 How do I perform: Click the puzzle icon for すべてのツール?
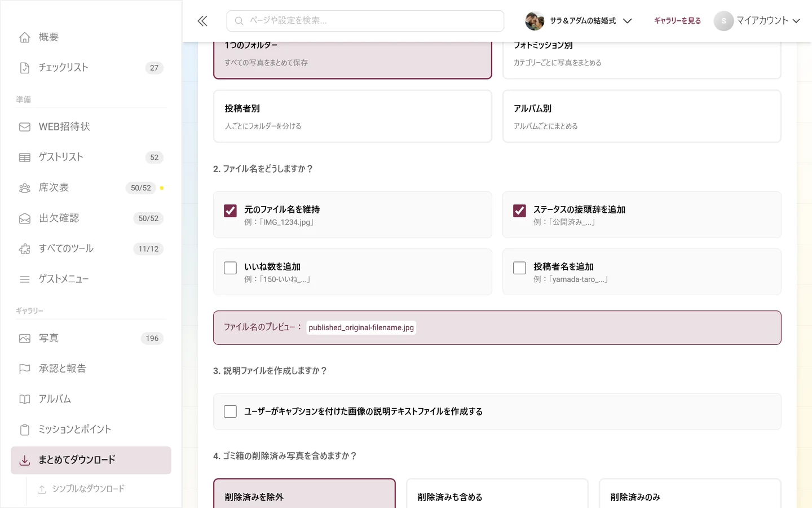(25, 249)
